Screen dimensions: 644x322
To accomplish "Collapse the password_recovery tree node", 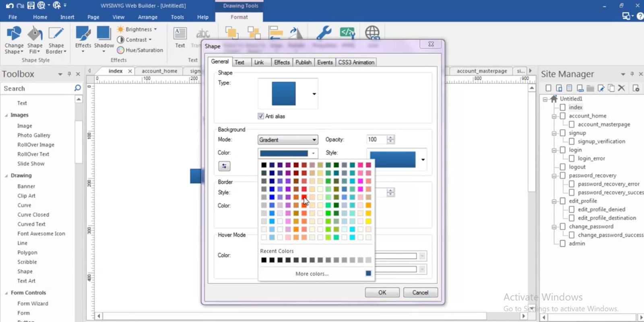I will click(554, 176).
